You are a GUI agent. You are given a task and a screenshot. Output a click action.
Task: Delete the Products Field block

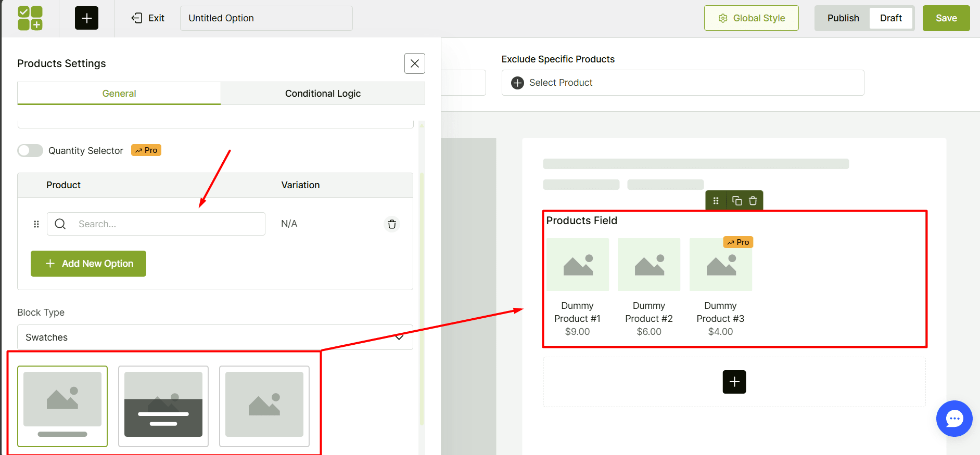pyautogui.click(x=753, y=201)
